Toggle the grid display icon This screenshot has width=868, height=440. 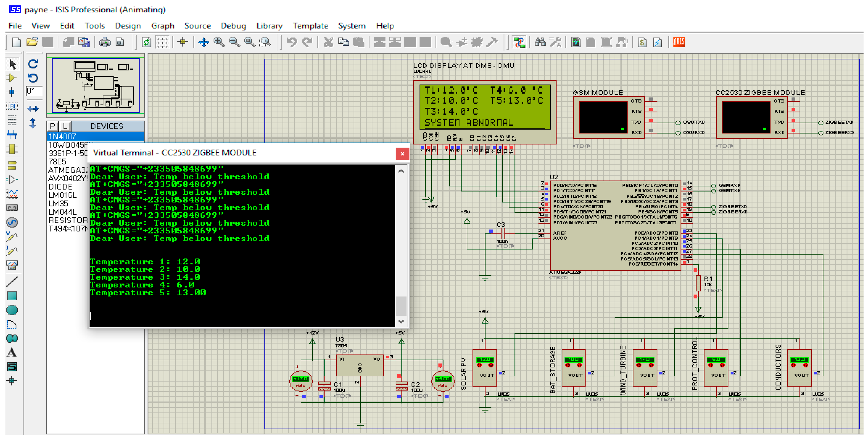coord(162,42)
